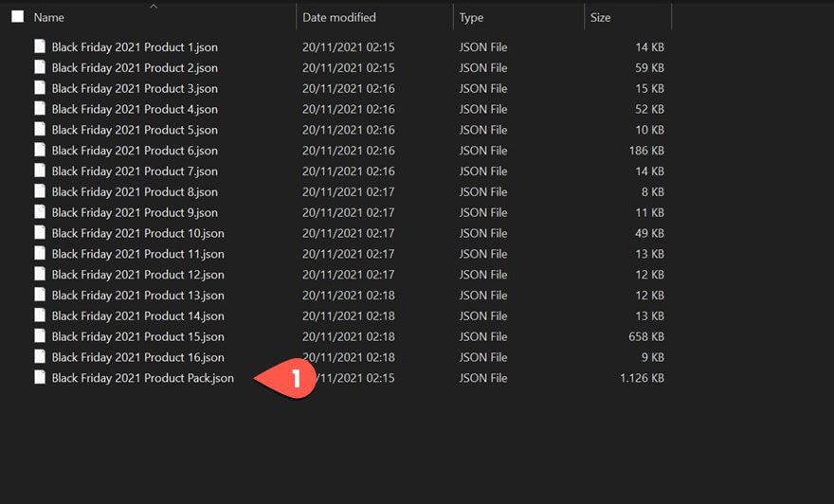
Task: Select Black Friday 2021 Product 12.json name
Action: [137, 276]
